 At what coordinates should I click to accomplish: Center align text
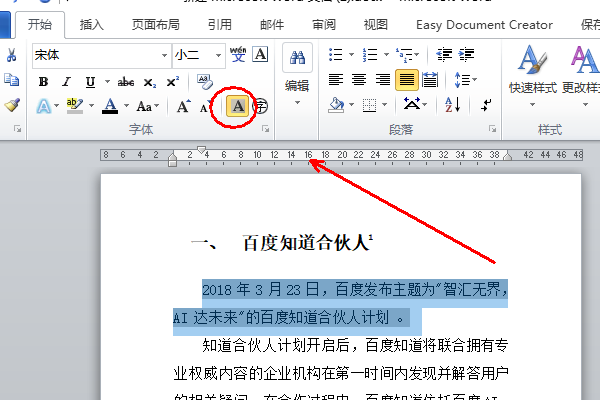359,80
